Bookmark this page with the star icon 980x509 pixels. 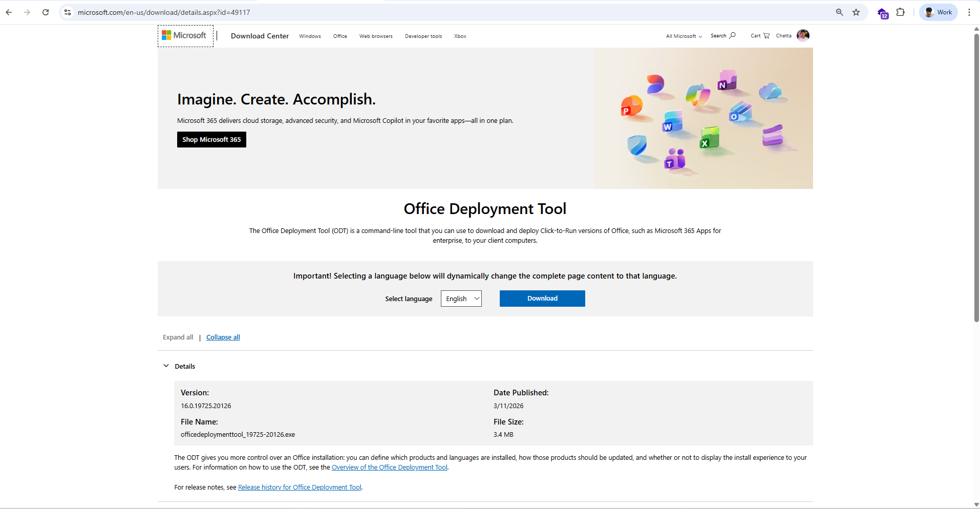[x=856, y=12]
